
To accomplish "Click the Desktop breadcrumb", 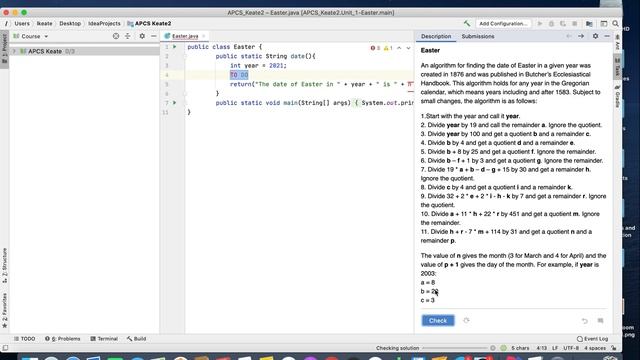I will pos(70,24).
